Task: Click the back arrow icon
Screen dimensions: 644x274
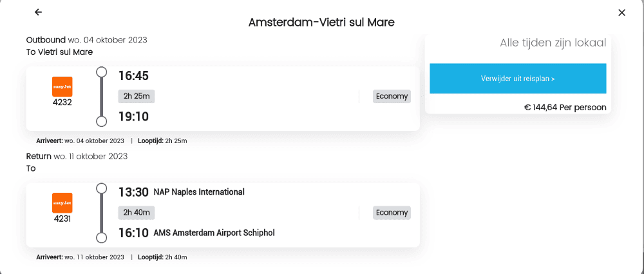Action: [39, 12]
